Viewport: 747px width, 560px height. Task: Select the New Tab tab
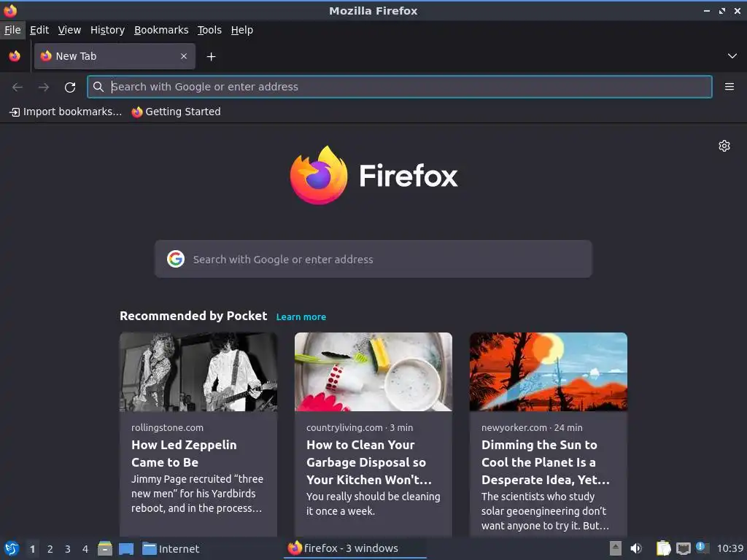tap(115, 56)
